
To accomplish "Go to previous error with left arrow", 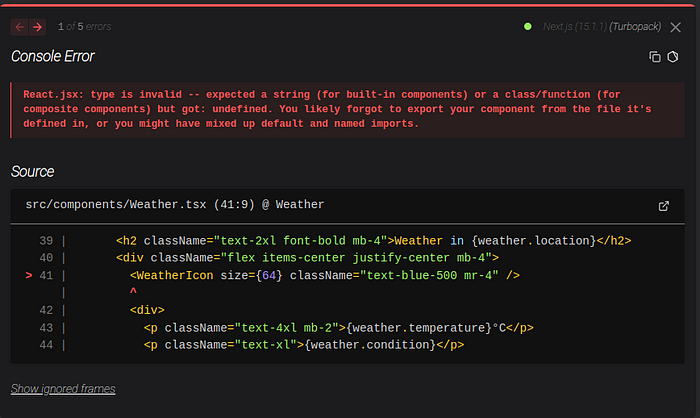I will 20,27.
